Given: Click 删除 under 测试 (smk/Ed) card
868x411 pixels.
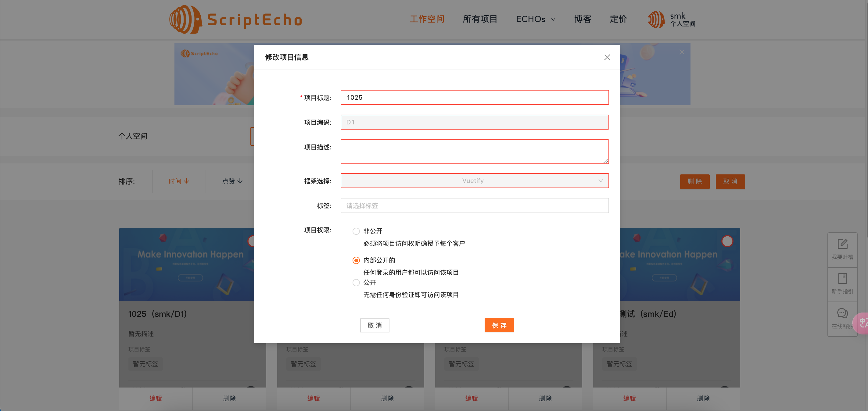Looking at the screenshot, I should tap(703, 398).
